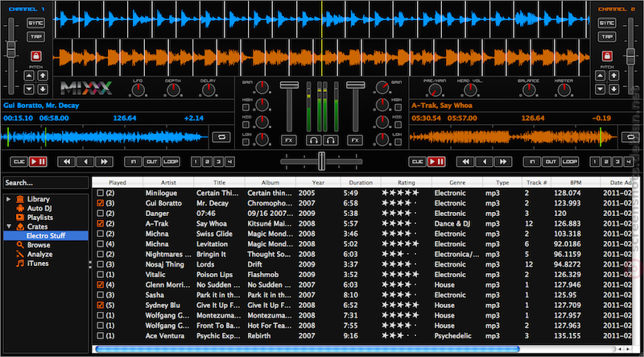Click Channel 2 pitch down large arrow
The image size is (644, 357).
tap(613, 89)
